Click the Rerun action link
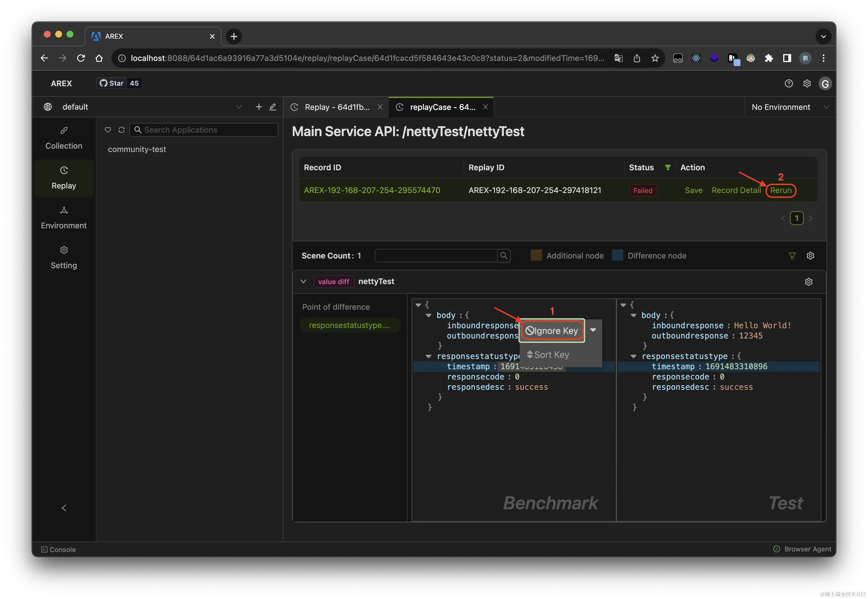Screen dimensions: 868x599 pyautogui.click(x=781, y=190)
